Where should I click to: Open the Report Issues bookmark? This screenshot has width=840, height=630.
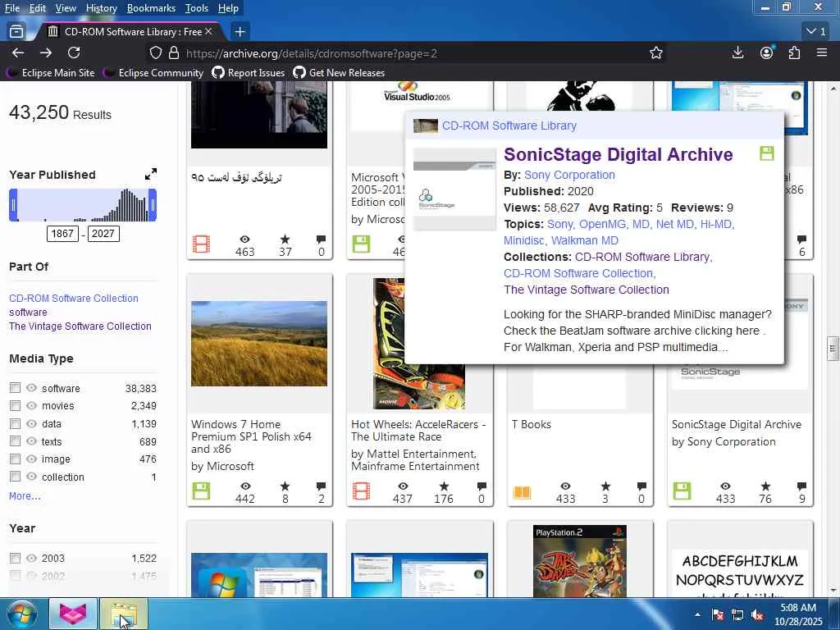pyautogui.click(x=249, y=72)
